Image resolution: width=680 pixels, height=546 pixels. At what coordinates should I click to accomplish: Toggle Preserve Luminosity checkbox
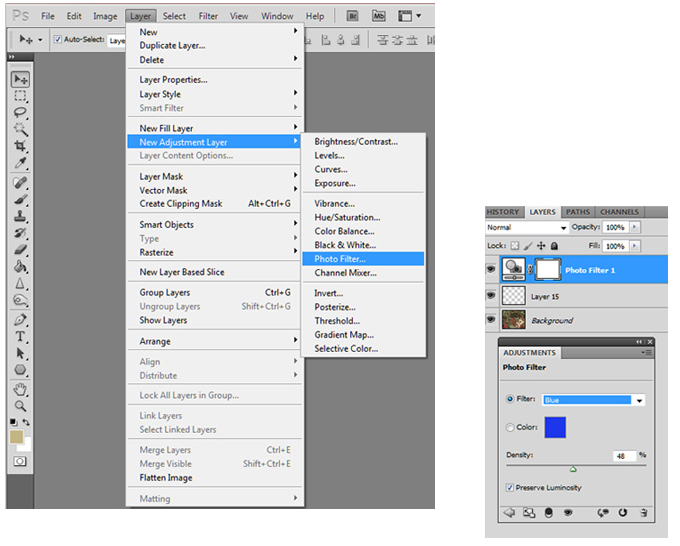click(x=510, y=487)
